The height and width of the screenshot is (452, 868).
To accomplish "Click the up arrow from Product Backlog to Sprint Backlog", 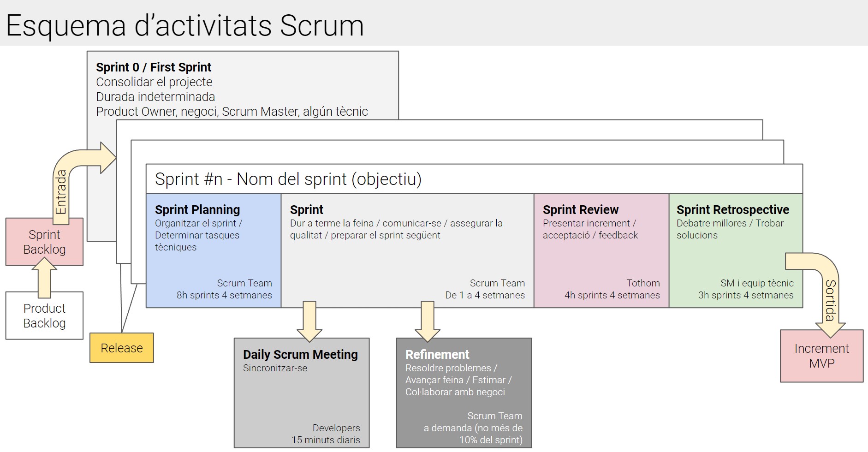I will pos(44,278).
